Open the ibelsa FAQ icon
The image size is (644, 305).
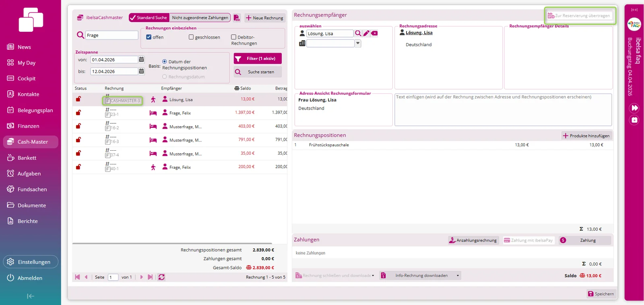[634, 25]
